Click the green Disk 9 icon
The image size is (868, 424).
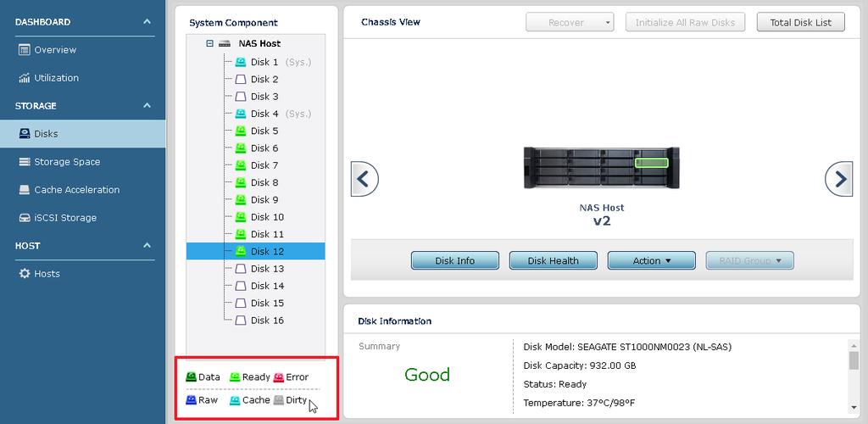tap(240, 199)
